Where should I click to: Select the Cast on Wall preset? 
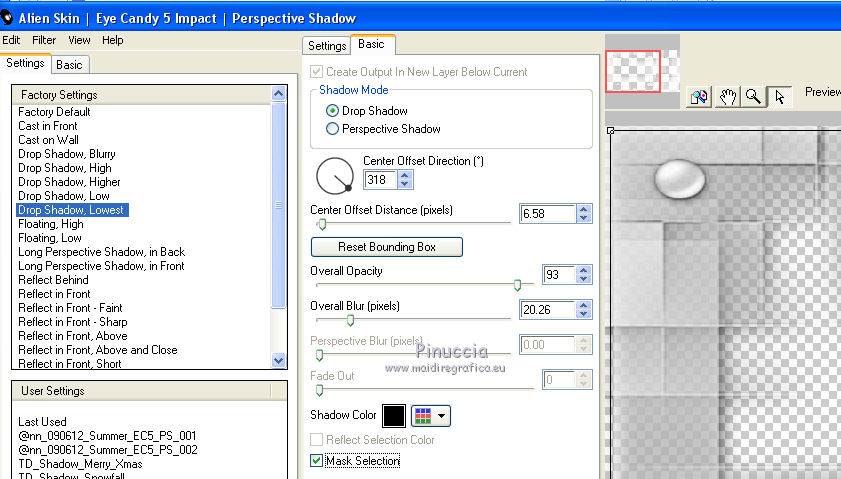click(x=48, y=139)
